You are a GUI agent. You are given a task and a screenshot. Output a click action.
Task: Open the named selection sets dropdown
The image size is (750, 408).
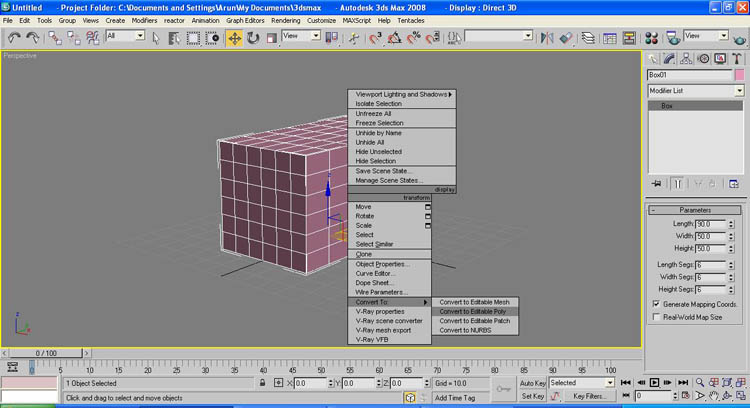[x=498, y=36]
